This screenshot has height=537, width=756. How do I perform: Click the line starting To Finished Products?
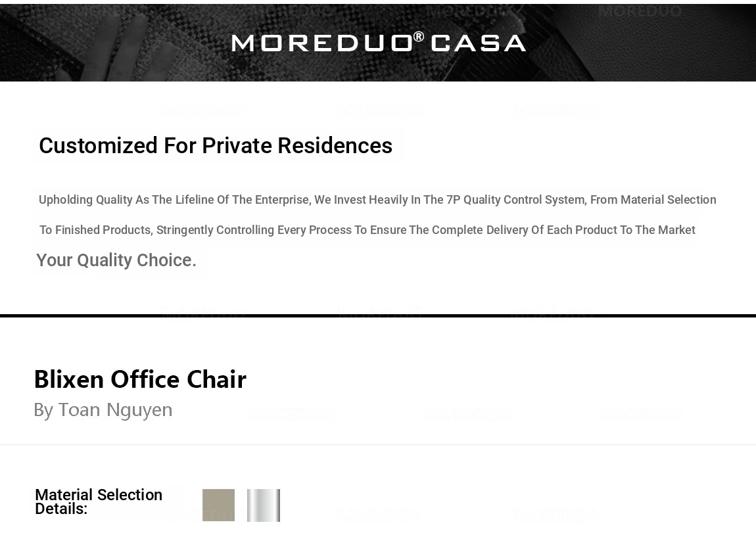pos(367,230)
